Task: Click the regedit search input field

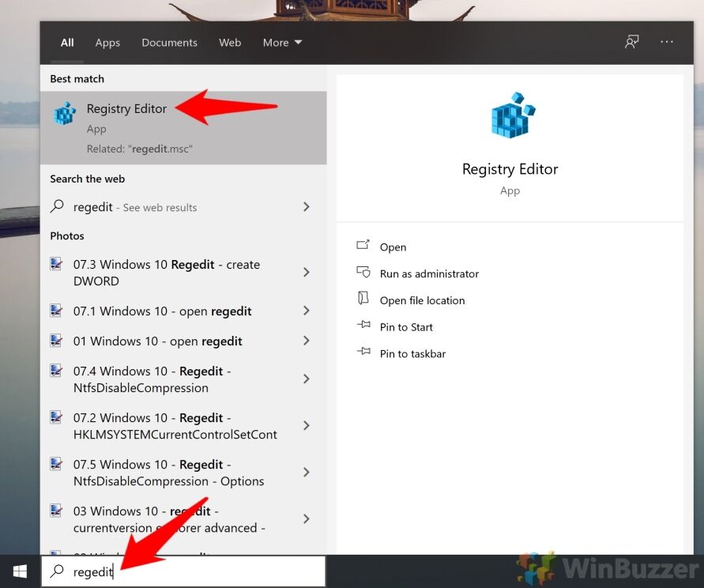Action: (x=183, y=571)
